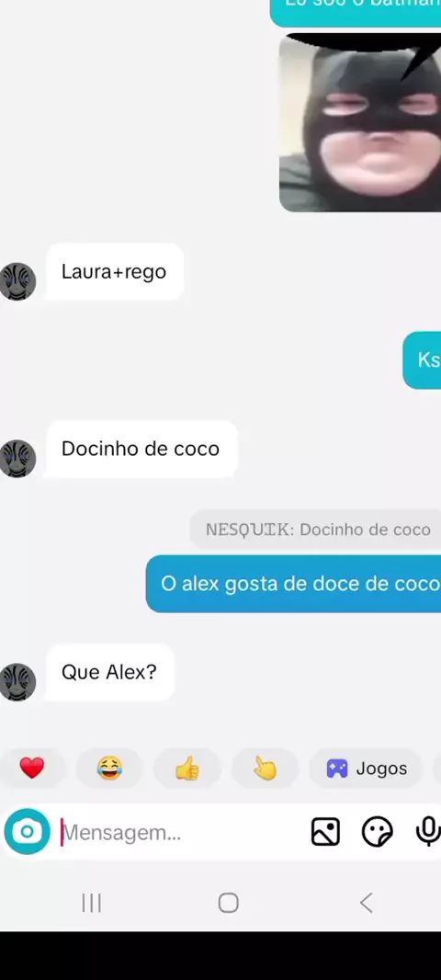Open the Batman mask image message
441x980 pixels.
coord(360,122)
